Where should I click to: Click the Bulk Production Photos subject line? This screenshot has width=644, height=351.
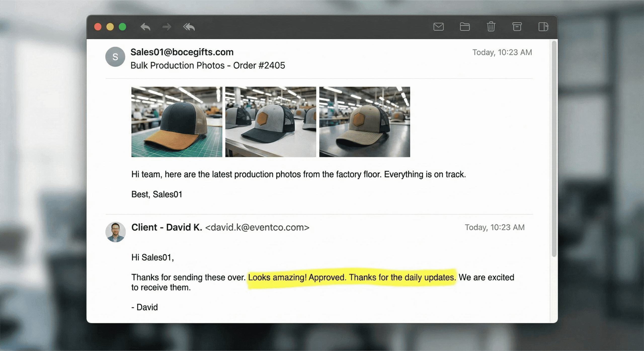[x=208, y=65]
